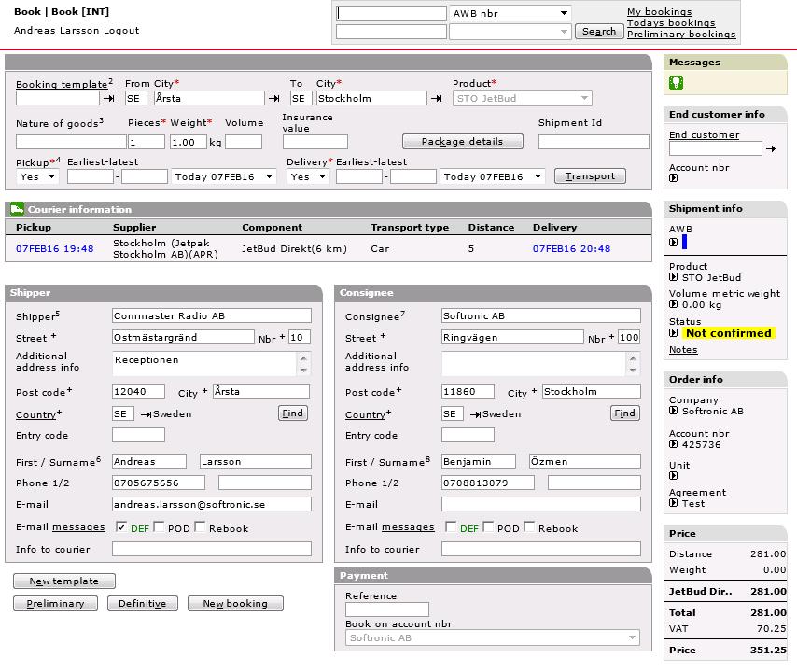Click the arrow icon under Unit
This screenshot has height=672, width=797.
[x=674, y=476]
